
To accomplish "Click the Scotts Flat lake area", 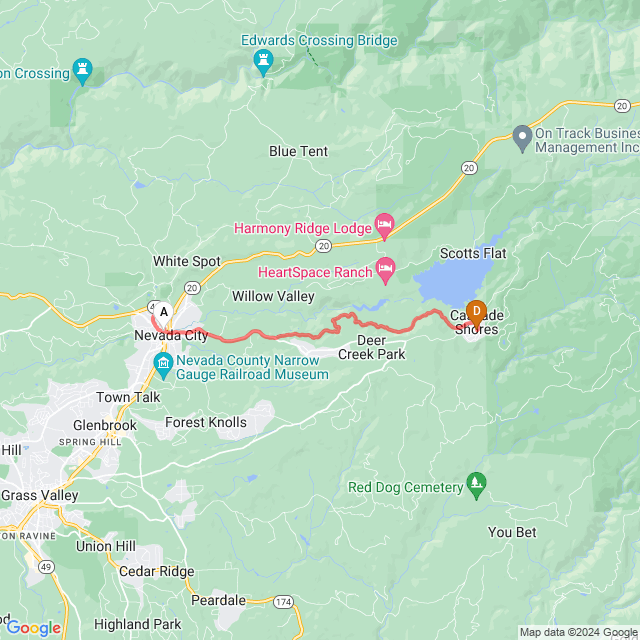I will 453,282.
